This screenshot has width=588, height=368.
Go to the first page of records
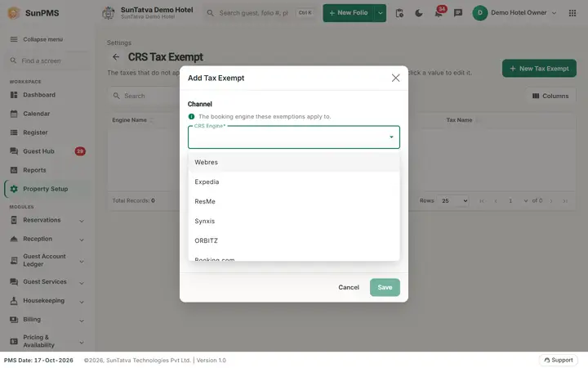point(482,201)
